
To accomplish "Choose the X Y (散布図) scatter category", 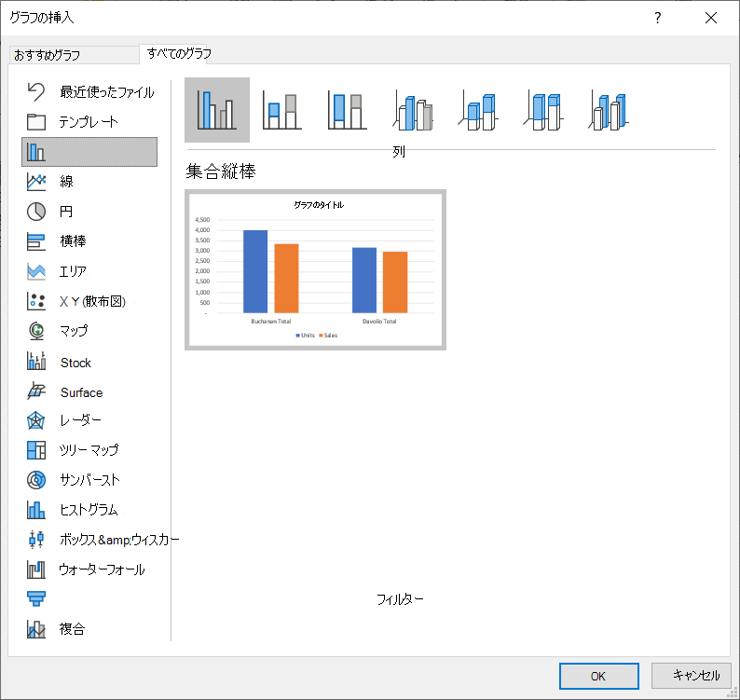I will pyautogui.click(x=89, y=301).
